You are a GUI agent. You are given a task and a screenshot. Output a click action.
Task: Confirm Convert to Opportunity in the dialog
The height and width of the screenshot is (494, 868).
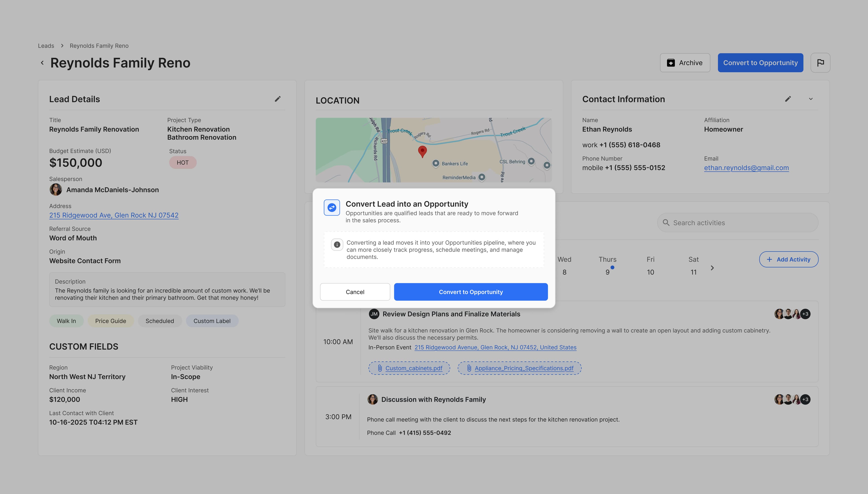(x=471, y=292)
